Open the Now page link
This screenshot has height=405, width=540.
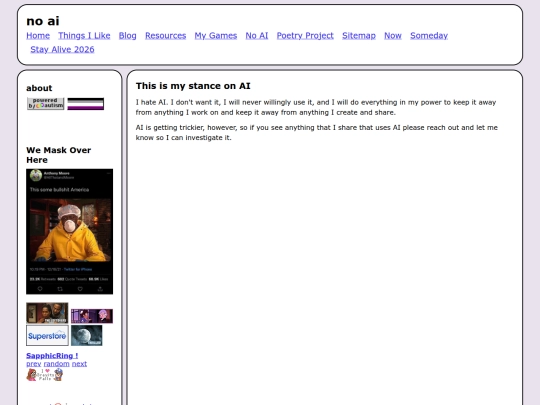[393, 35]
